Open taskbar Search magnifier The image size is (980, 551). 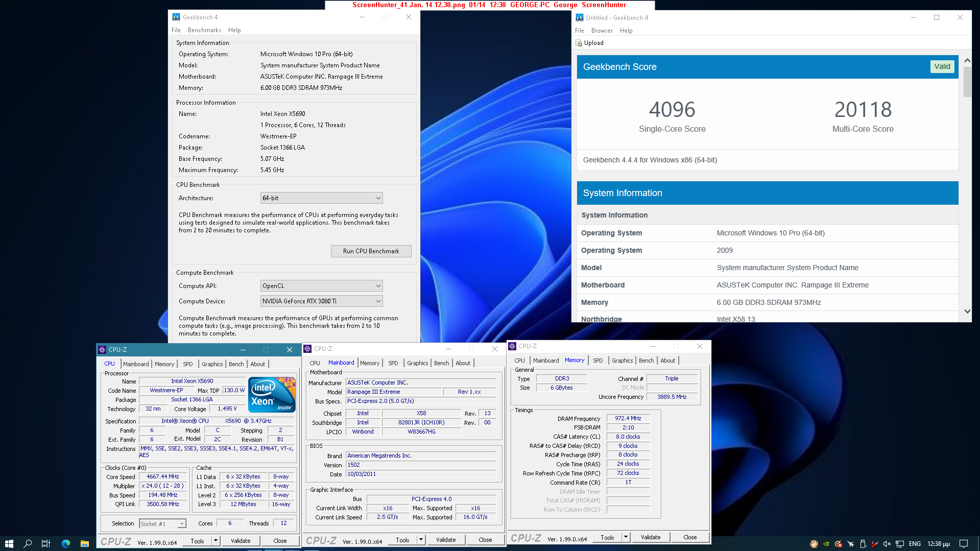coord(28,543)
